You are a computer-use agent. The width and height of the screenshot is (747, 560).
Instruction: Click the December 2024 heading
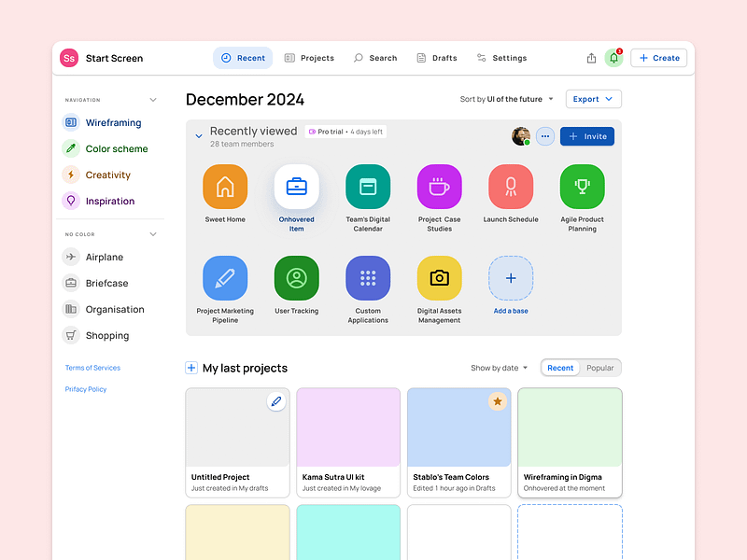tap(245, 100)
